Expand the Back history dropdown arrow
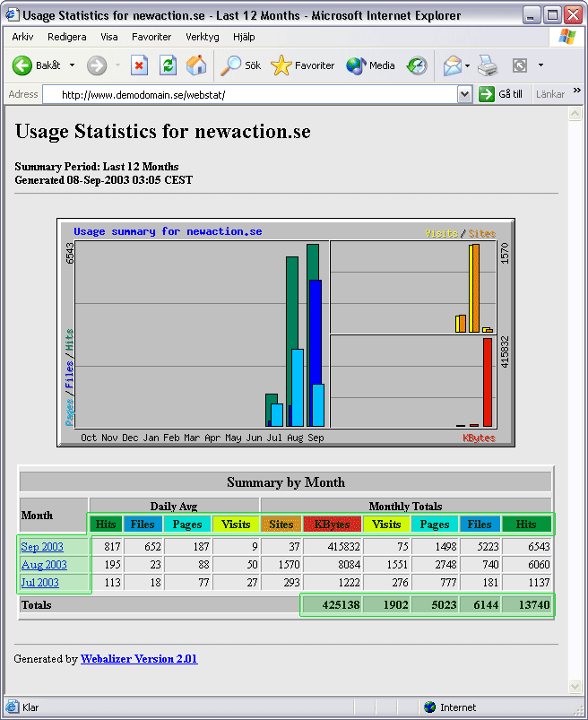Viewport: 588px width, 720px height. (x=71, y=65)
